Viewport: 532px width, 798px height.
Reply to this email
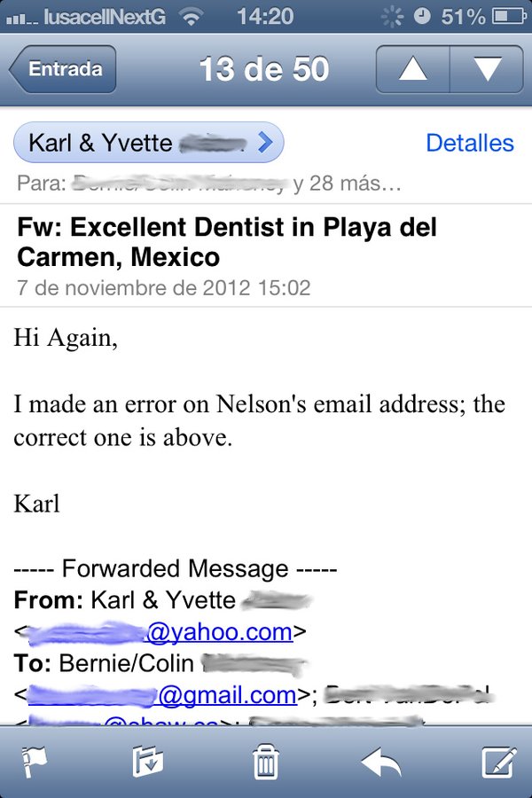(381, 761)
